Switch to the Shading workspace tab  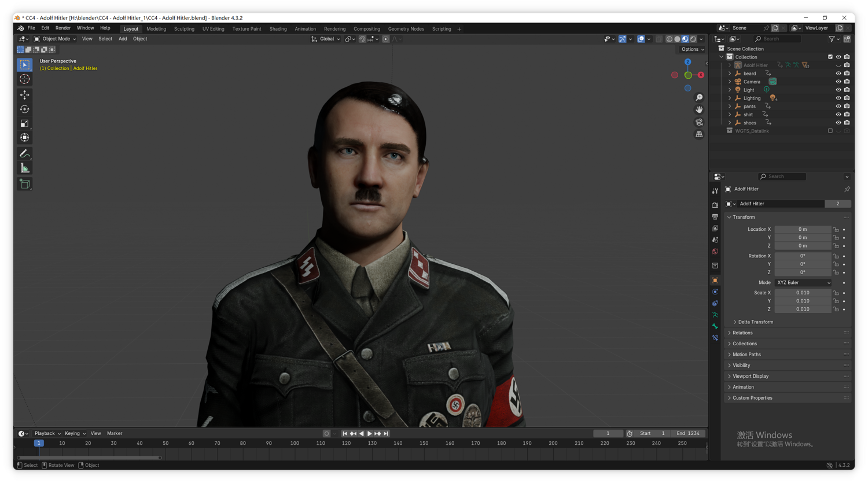pos(278,29)
